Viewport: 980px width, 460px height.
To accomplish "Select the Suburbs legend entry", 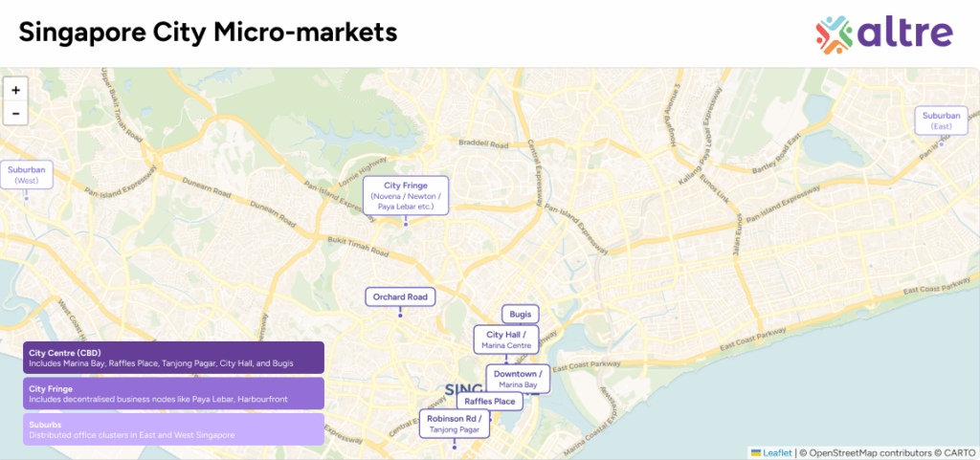I will (x=173, y=428).
